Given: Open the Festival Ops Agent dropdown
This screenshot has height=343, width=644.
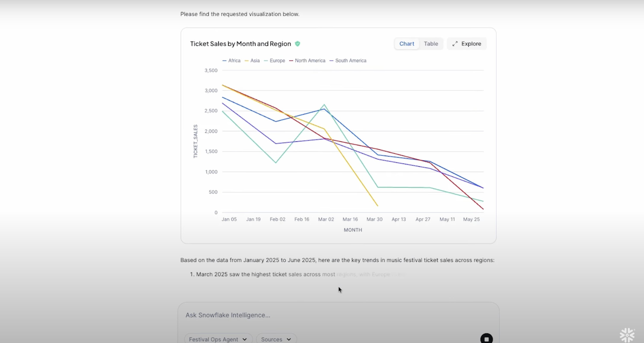Looking at the screenshot, I should click(218, 339).
